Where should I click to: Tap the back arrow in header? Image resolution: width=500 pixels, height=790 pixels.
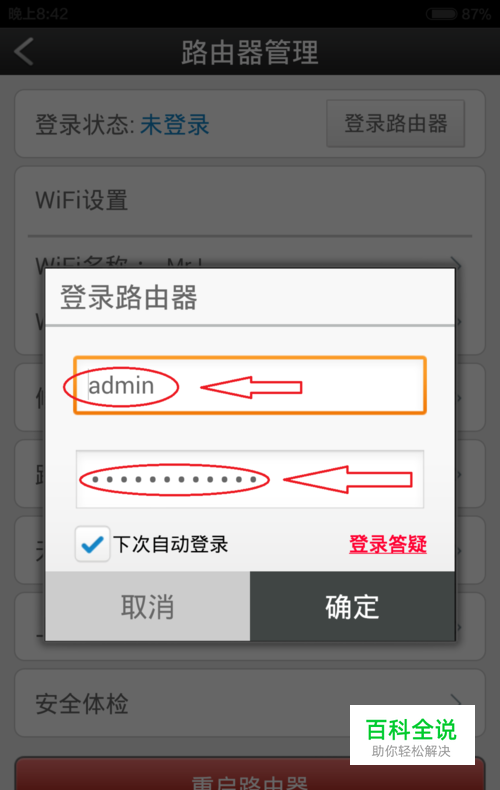click(x=24, y=51)
